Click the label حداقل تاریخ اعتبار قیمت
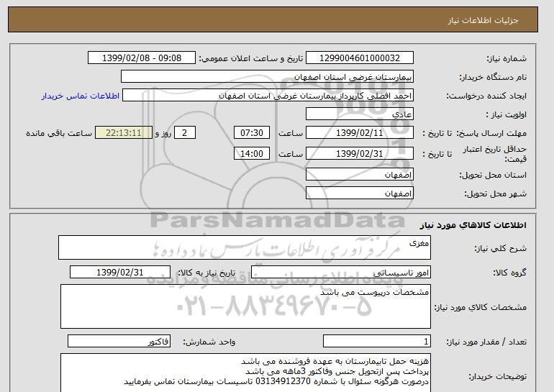The image size is (554, 392). click(x=495, y=154)
